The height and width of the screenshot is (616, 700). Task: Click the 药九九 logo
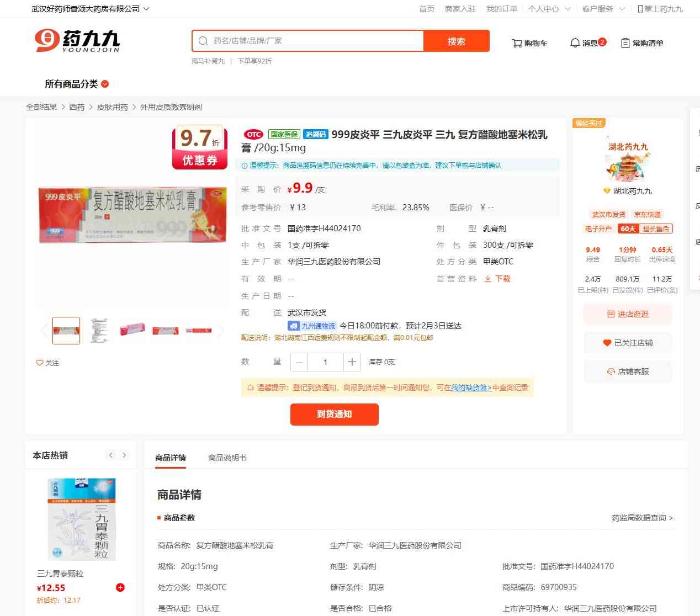click(77, 41)
